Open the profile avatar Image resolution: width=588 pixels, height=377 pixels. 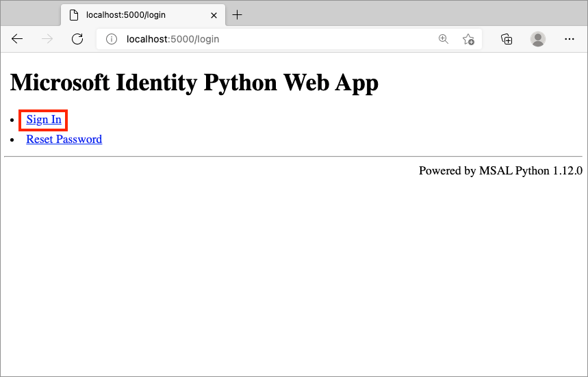pyautogui.click(x=538, y=39)
